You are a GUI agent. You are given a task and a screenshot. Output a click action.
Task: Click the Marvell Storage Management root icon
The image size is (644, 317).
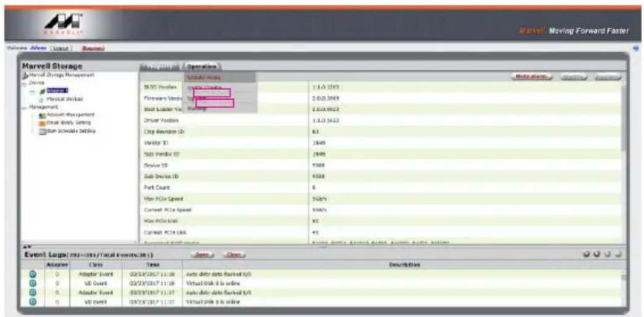coord(24,75)
